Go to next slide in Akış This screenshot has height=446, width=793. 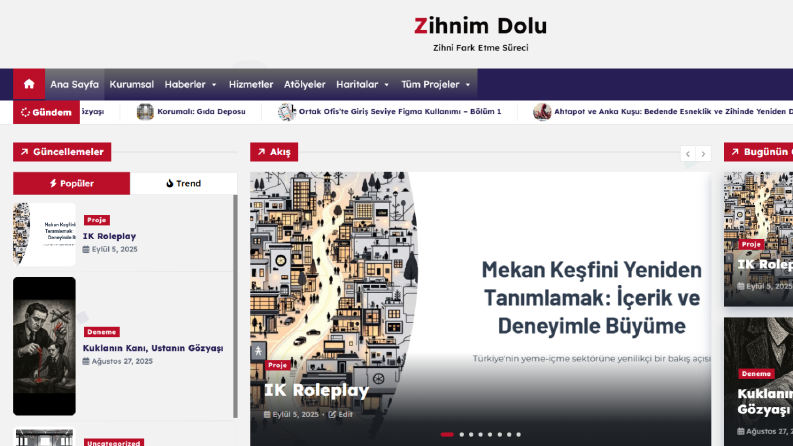tap(703, 154)
